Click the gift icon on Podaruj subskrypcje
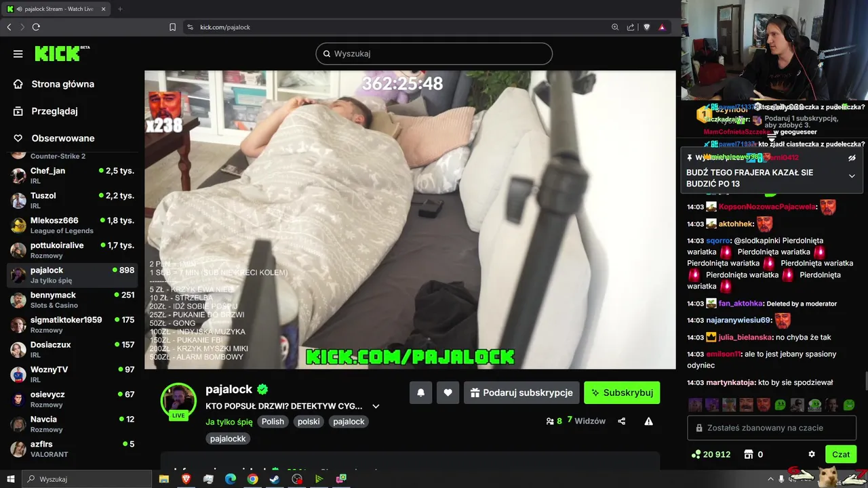 tap(475, 392)
